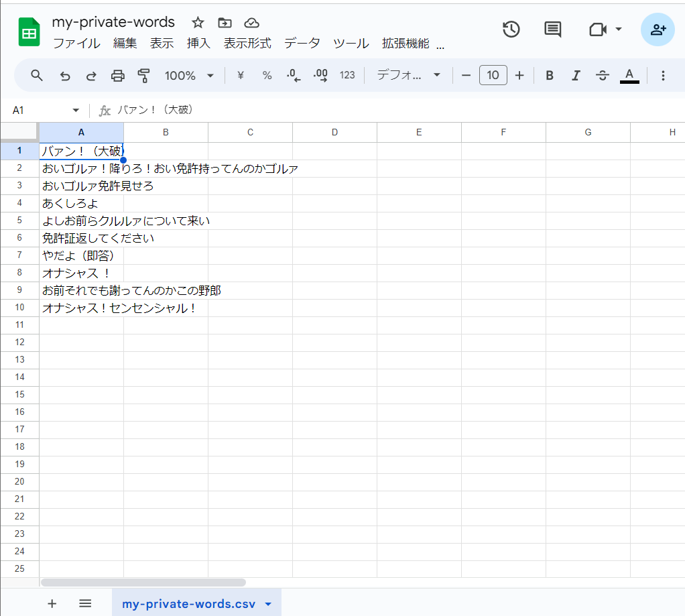685x616 pixels.
Task: Open the search within sheet tool
Action: [x=37, y=75]
